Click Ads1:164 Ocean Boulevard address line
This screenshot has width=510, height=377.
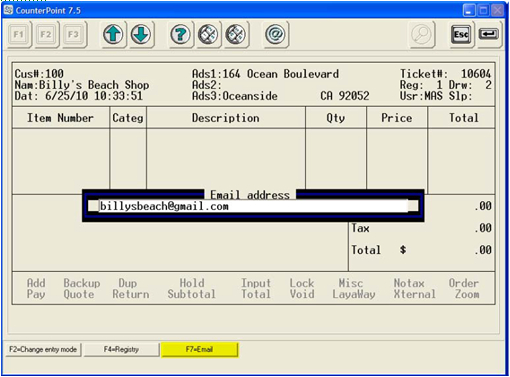coord(265,74)
